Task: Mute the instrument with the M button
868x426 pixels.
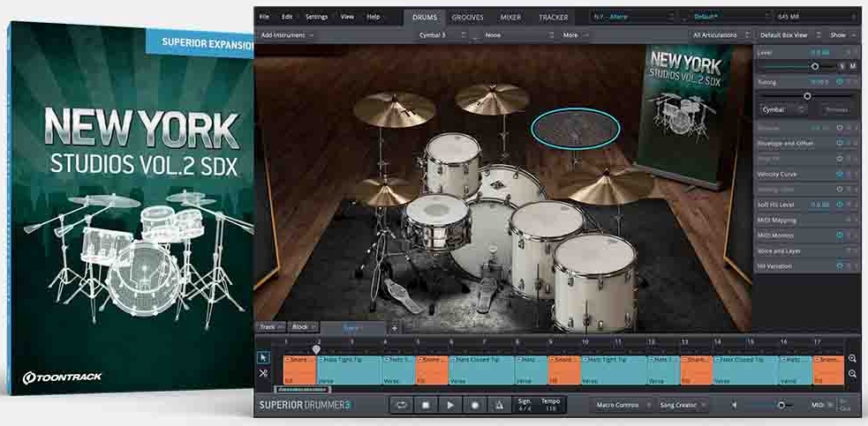Action: [x=852, y=66]
